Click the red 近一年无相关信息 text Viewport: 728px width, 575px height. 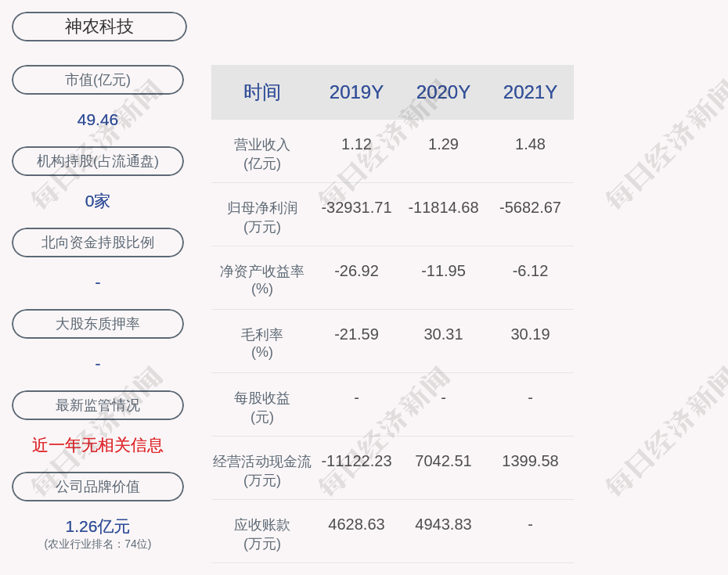coord(98,445)
